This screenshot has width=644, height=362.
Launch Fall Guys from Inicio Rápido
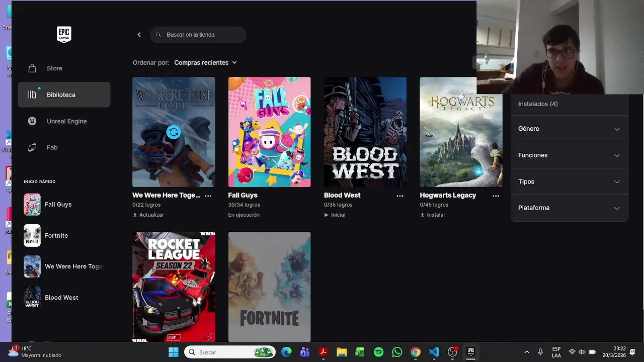[64, 205]
